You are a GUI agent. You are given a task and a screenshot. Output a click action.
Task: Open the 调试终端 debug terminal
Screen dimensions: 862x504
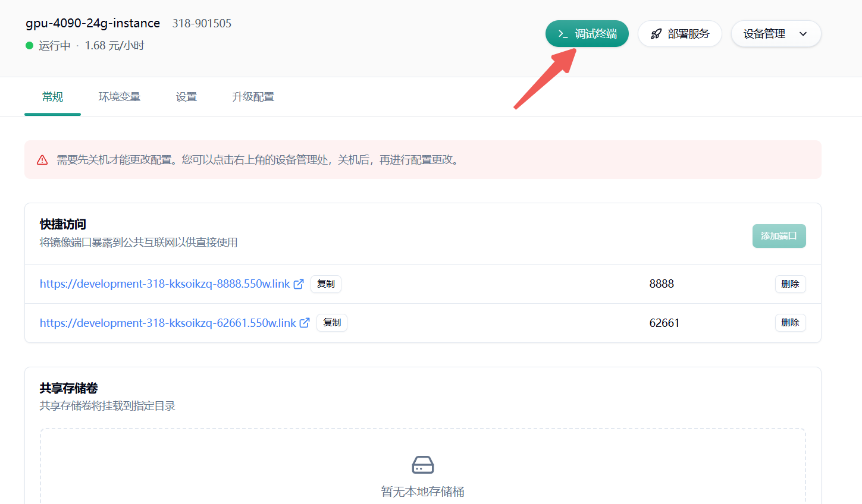587,34
